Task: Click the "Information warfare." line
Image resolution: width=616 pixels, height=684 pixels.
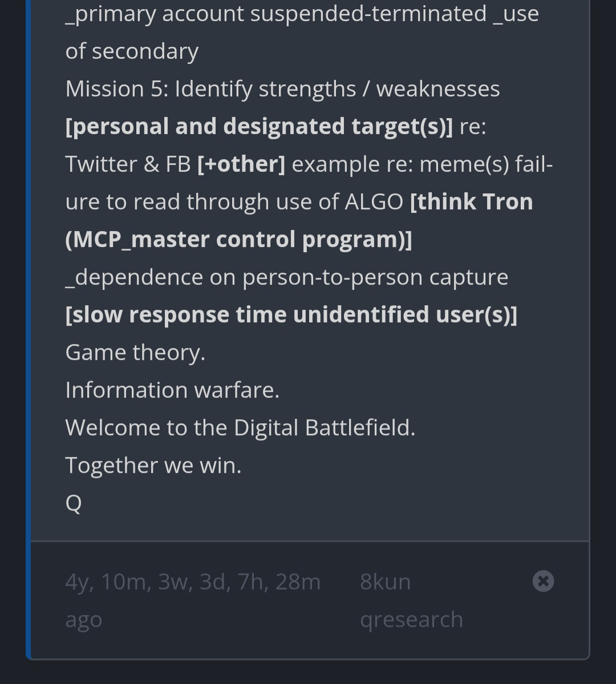Action: pyautogui.click(x=172, y=390)
